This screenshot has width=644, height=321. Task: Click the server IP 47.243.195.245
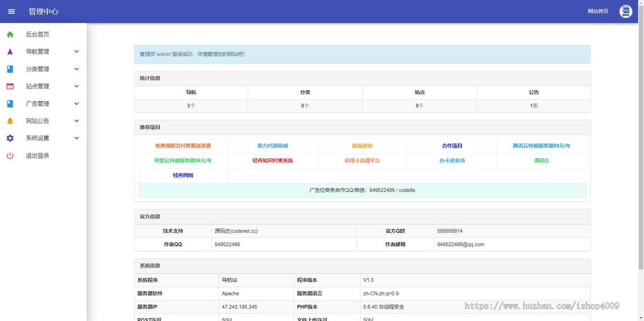(239, 307)
